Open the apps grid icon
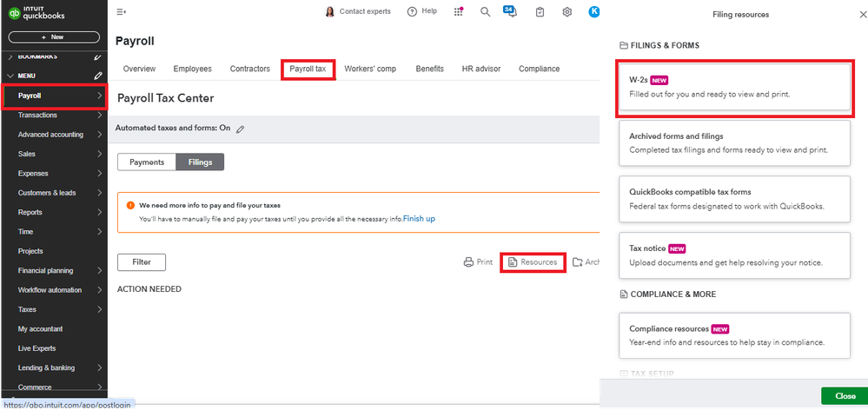This screenshot has width=868, height=410. (x=459, y=11)
